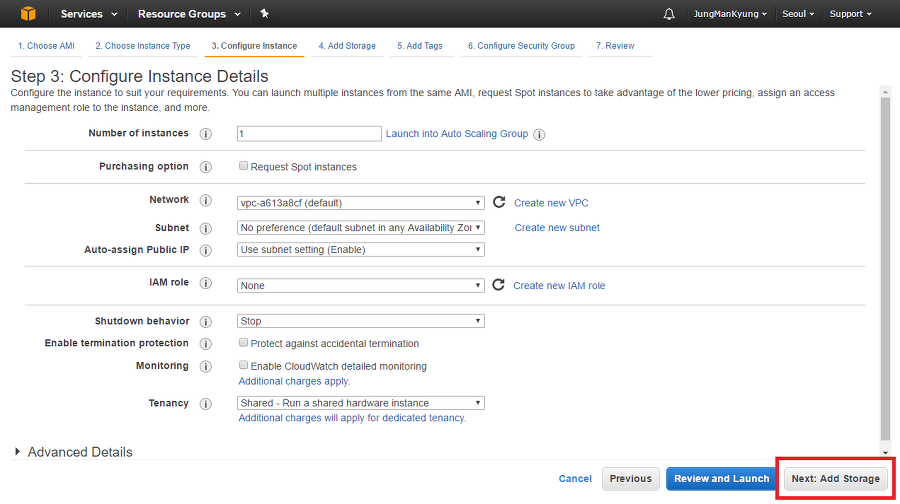
Task: Click Next: Add Storage button
Action: 835,479
